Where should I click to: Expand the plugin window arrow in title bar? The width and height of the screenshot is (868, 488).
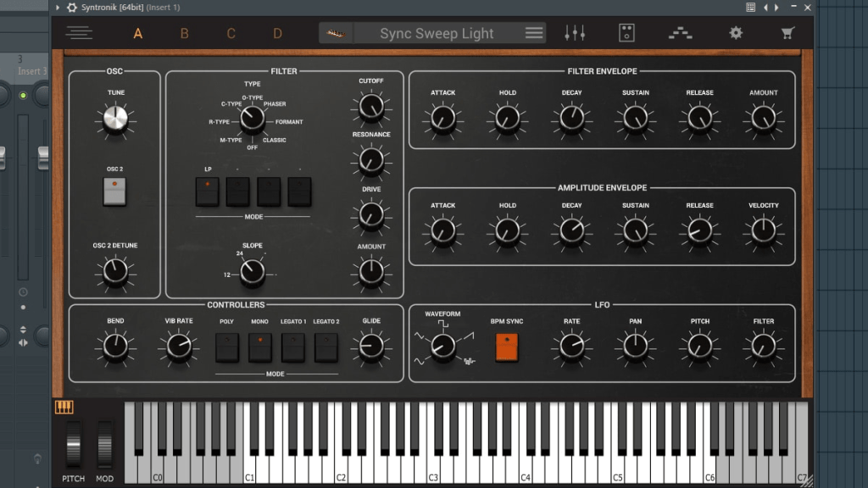point(57,7)
